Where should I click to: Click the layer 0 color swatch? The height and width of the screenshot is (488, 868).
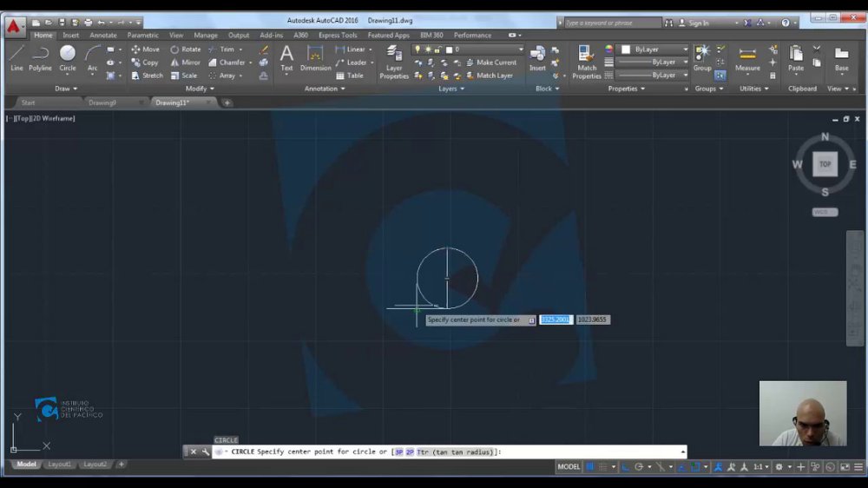point(449,49)
